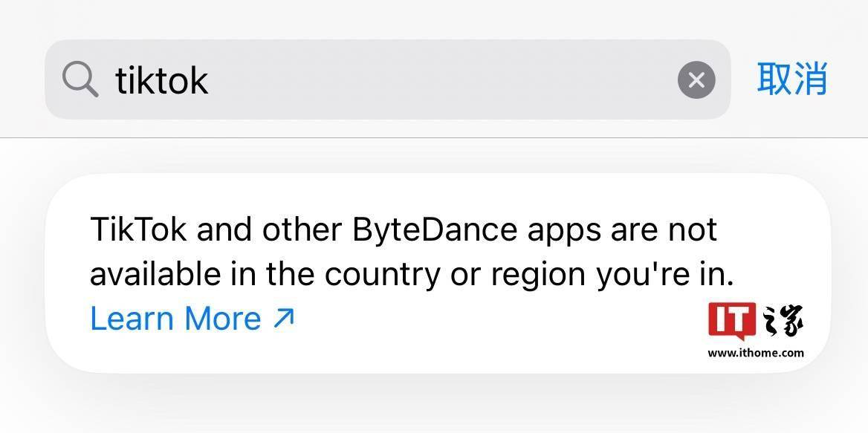Image resolution: width=868 pixels, height=433 pixels.
Task: Click the 之家 calligraphy characters in the watermark
Action: point(783,322)
